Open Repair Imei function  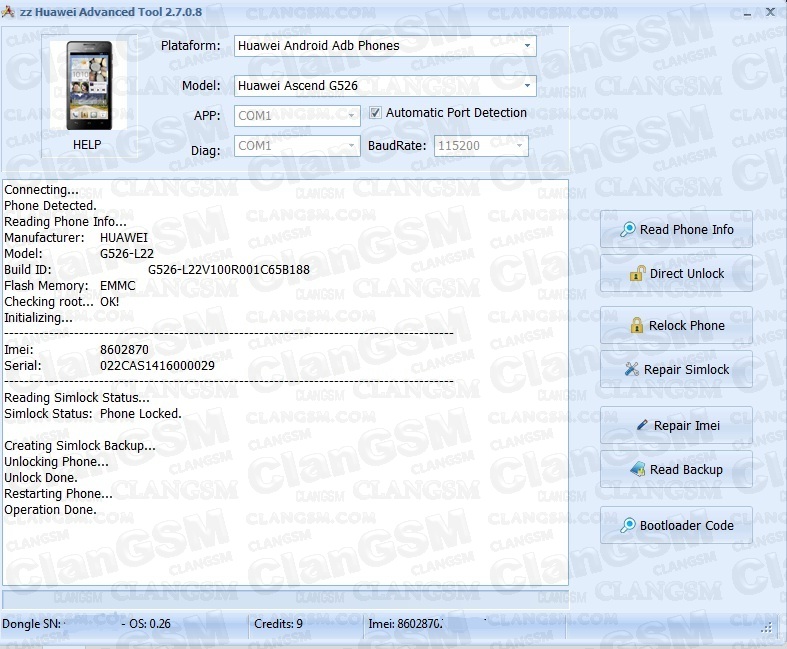point(676,426)
